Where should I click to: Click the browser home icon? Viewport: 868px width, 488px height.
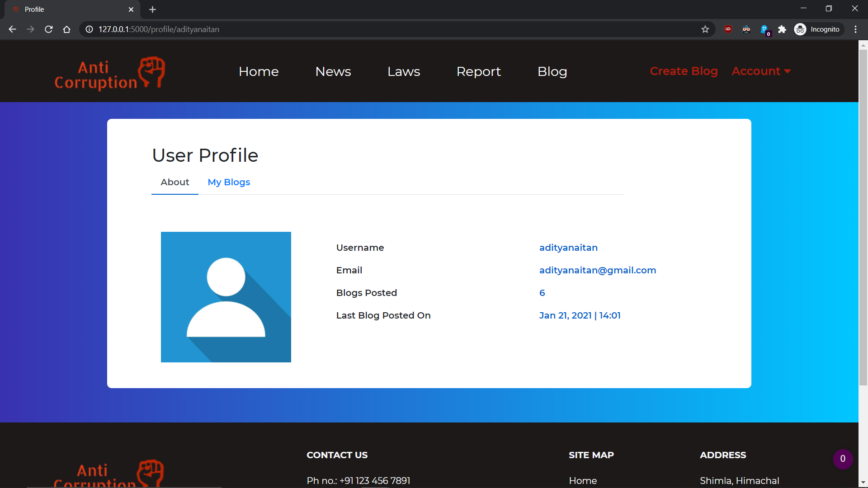pos(67,29)
